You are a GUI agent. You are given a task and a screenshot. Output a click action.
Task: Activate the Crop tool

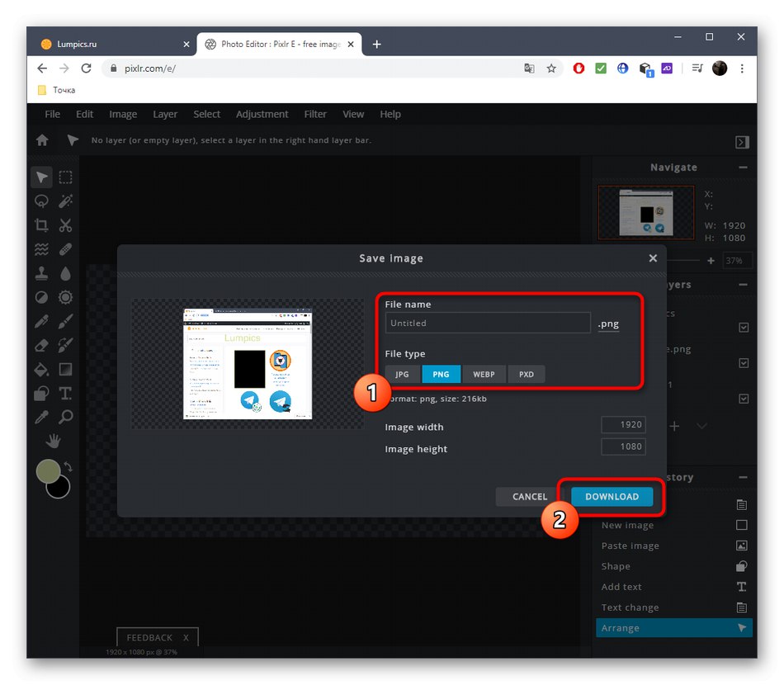pos(41,225)
